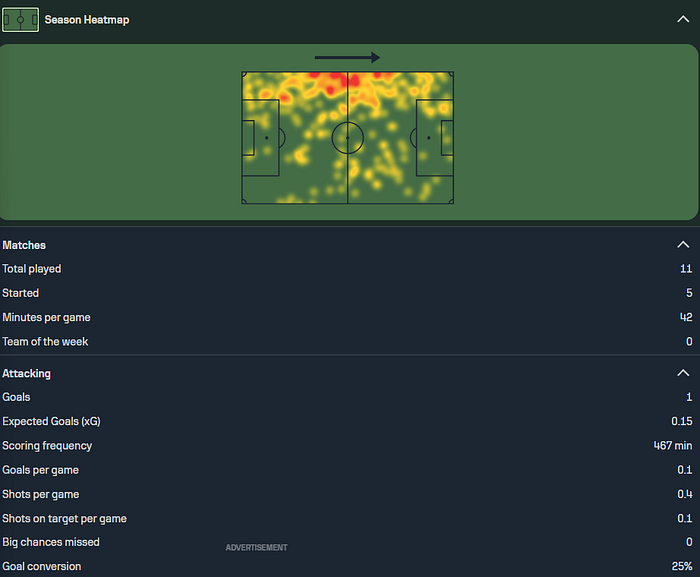This screenshot has height=577, width=700.
Task: Select the Goal conversion label
Action: [x=42, y=566]
